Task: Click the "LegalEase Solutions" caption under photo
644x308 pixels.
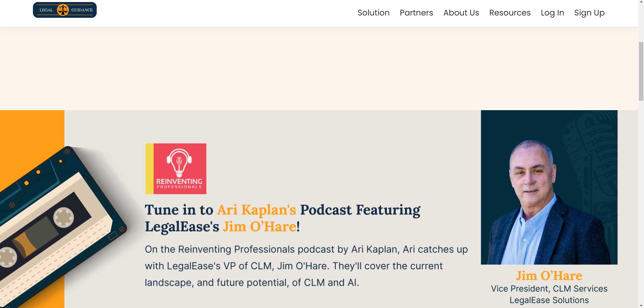Action: (x=549, y=300)
